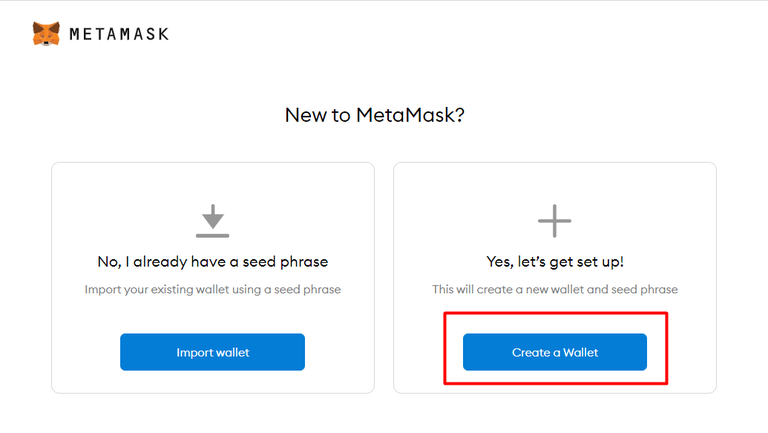This screenshot has width=768, height=433.
Task: Click the download arrow import icon
Action: pos(212,215)
